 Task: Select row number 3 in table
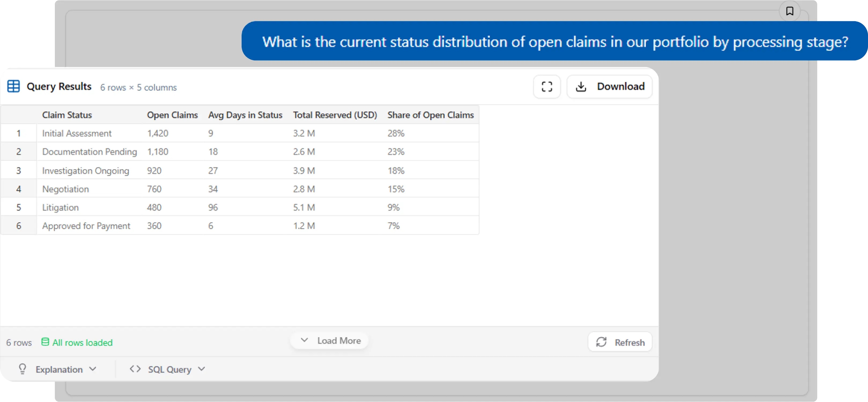[19, 171]
